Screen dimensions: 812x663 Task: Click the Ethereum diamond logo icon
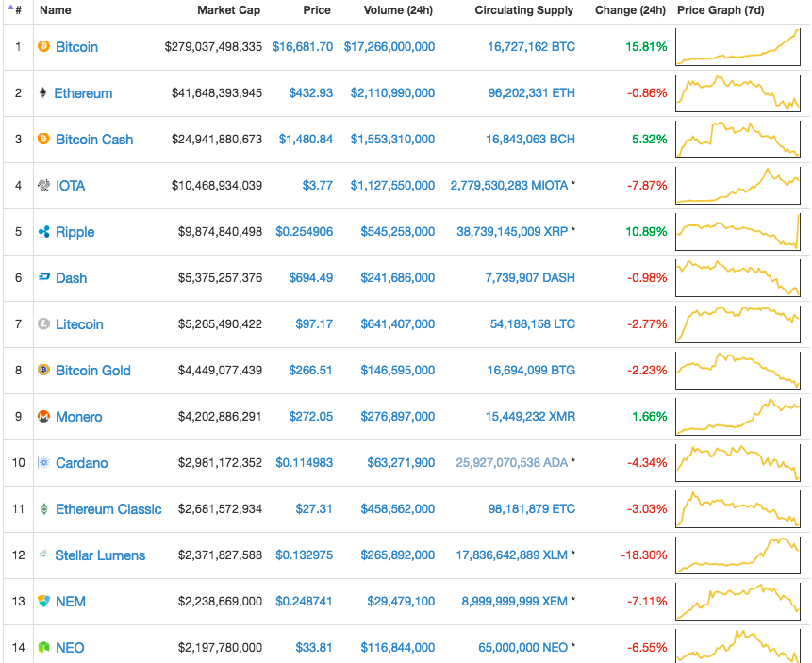click(x=43, y=92)
